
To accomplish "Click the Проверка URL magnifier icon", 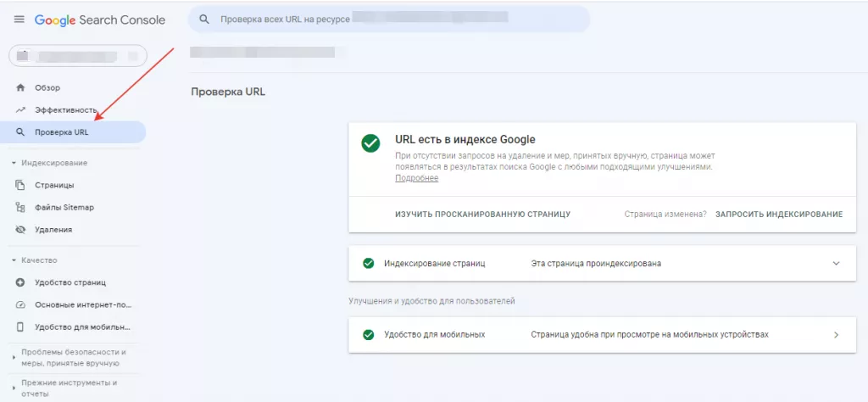I will click(x=20, y=132).
